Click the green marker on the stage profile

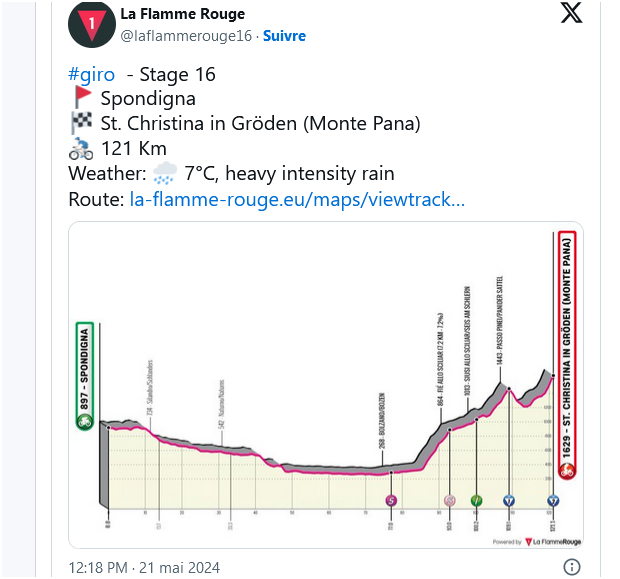[478, 499]
